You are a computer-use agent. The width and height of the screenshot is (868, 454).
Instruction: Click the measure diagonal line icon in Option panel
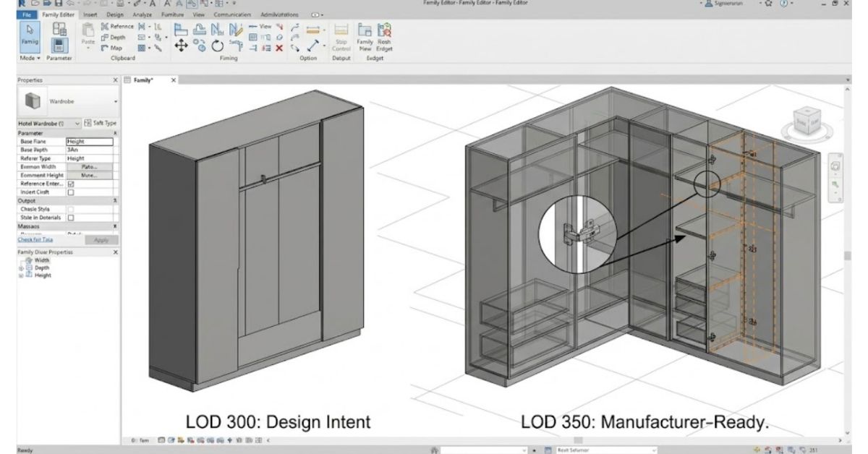coord(313,47)
